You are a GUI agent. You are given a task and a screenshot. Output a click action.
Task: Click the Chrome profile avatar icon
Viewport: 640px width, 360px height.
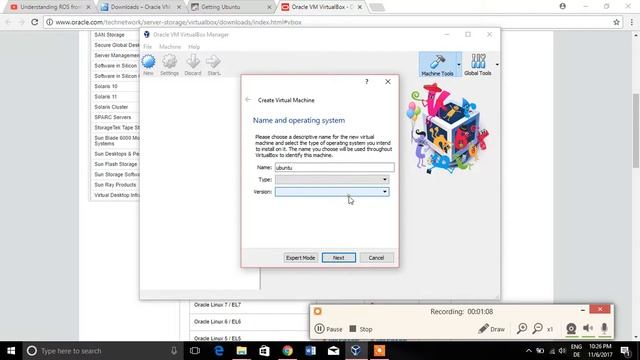point(562,6)
